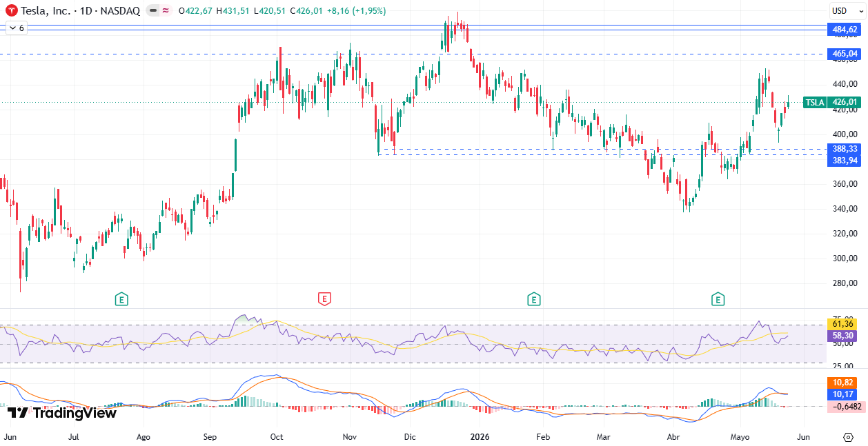Click the Feb label on time axis
This screenshot has height=446, width=868.
[543, 437]
